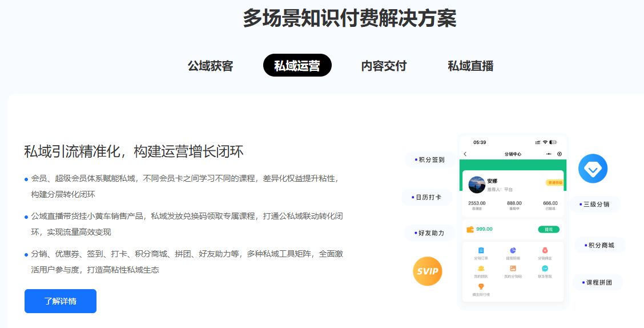Select the 私域运营 tab
The image size is (644, 328).
tap(297, 66)
